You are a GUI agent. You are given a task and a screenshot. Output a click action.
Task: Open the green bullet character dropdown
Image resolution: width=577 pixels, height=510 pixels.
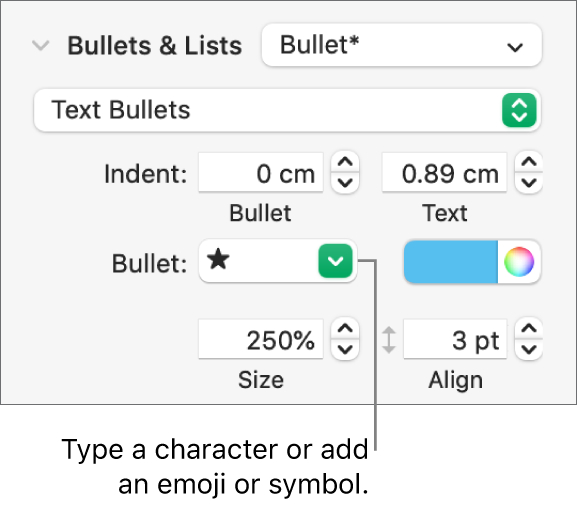pyautogui.click(x=336, y=261)
